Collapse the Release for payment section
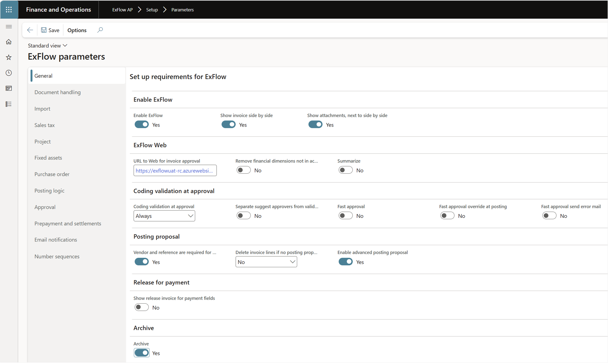This screenshot has width=608, height=364. click(161, 282)
